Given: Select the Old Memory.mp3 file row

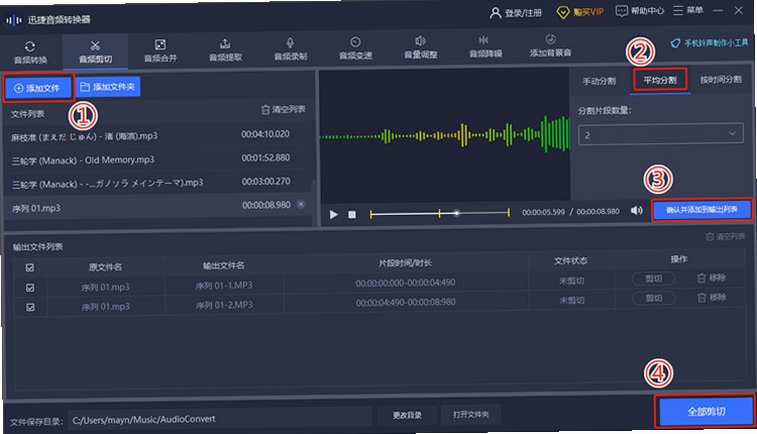Looking at the screenshot, I should pos(157,159).
